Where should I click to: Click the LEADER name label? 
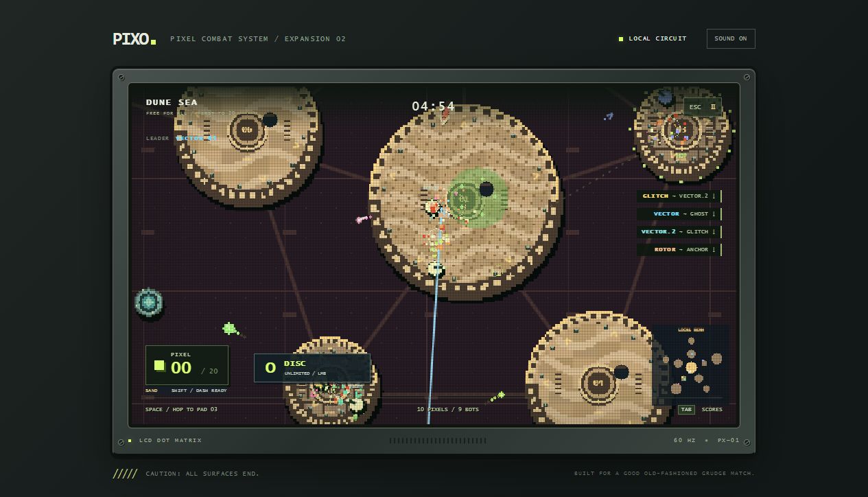(x=196, y=138)
